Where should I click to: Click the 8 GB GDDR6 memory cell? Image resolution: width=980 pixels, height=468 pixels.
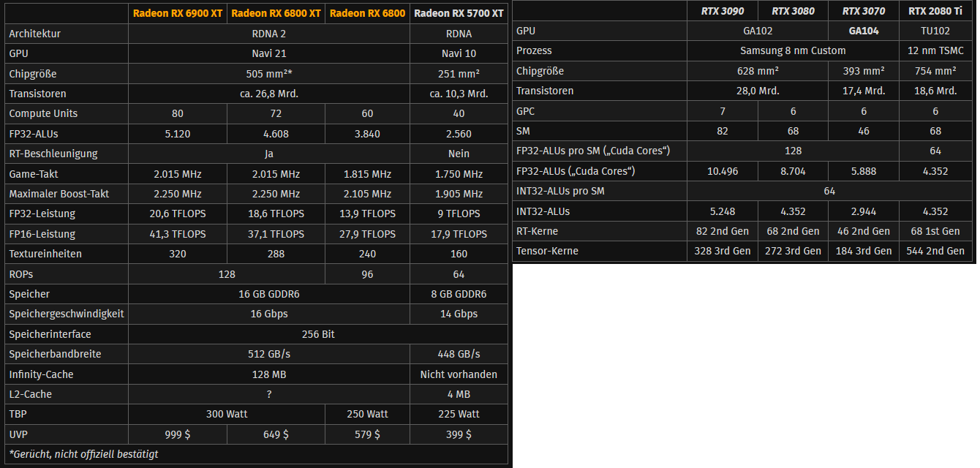click(x=459, y=294)
